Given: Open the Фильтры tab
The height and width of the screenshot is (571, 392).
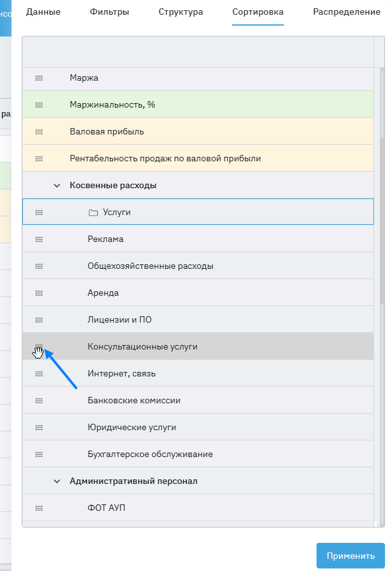Looking at the screenshot, I should [x=109, y=12].
